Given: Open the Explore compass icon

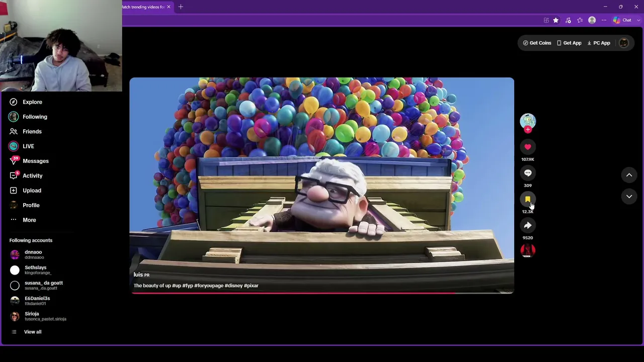Looking at the screenshot, I should point(14,102).
